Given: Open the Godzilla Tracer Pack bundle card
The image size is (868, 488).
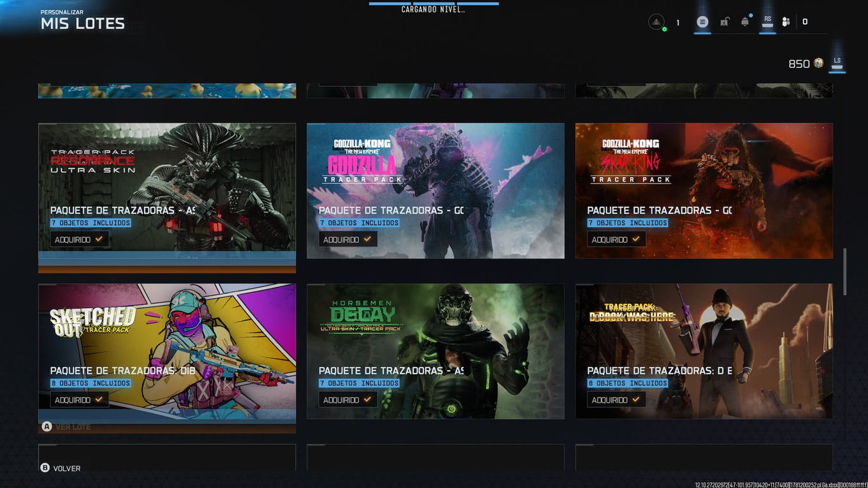Looking at the screenshot, I should click(x=435, y=190).
